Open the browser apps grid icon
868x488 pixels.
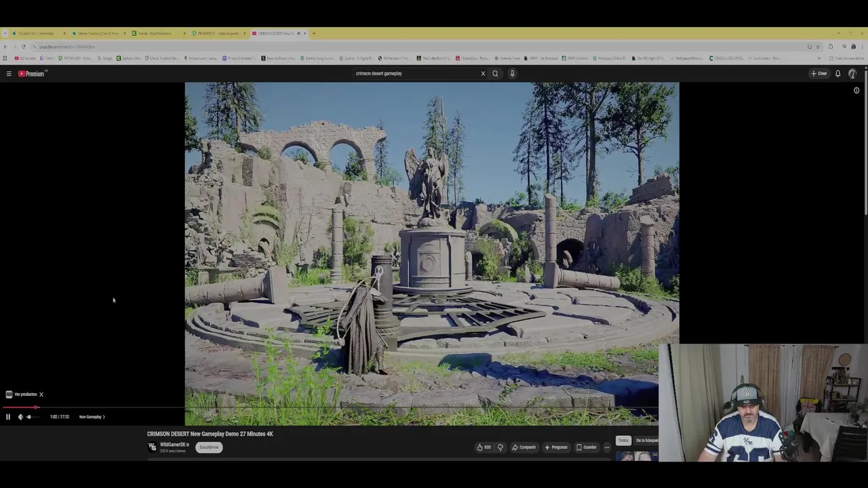click(x=5, y=58)
